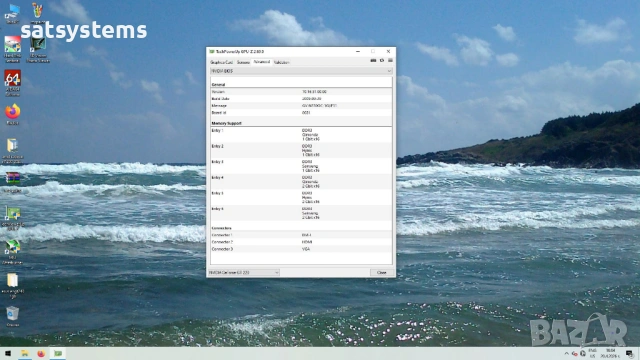Screen dimensions: 640x360
Task: Click the Close button in GPU-Z
Action: [x=382, y=272]
